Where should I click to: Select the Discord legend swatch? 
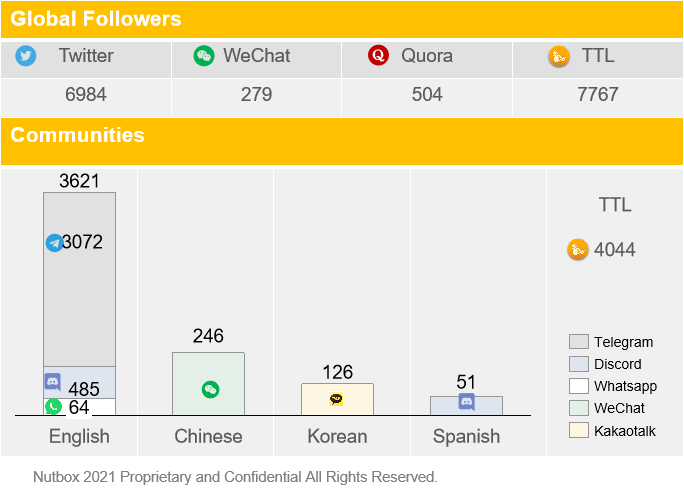579,364
